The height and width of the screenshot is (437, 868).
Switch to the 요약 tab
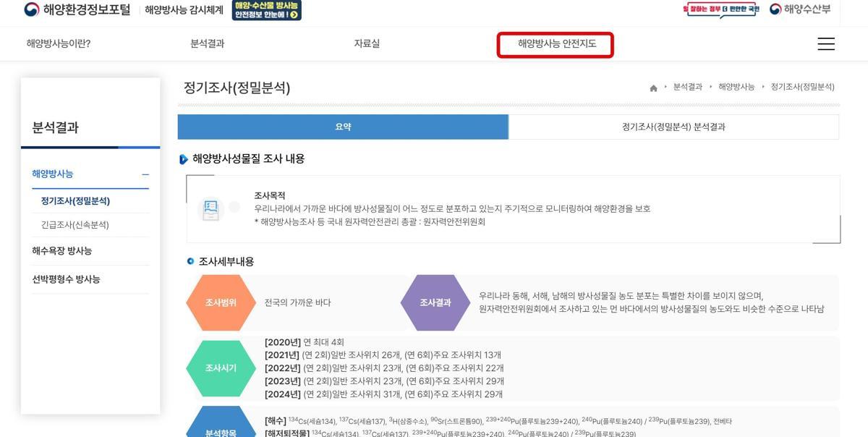pyautogui.click(x=343, y=127)
